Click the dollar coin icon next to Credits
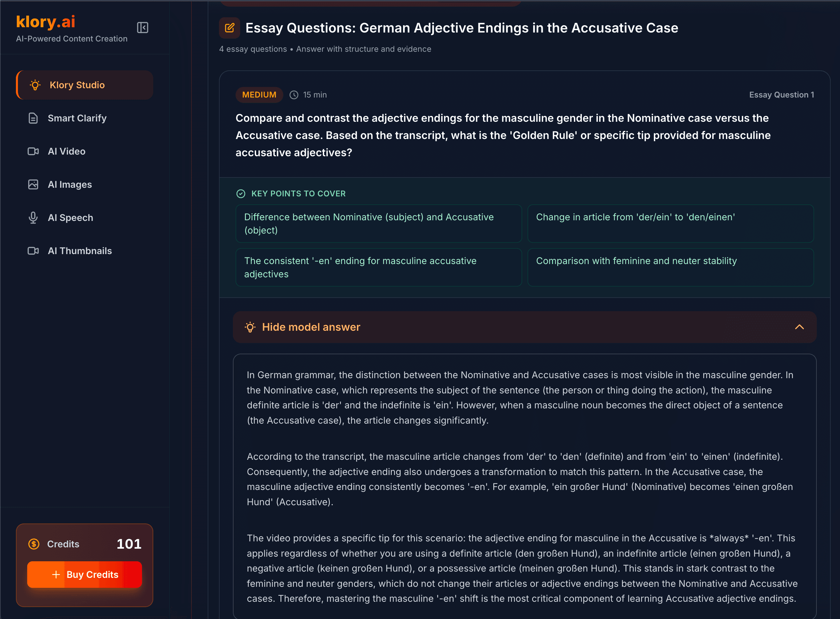840x619 pixels. tap(34, 544)
